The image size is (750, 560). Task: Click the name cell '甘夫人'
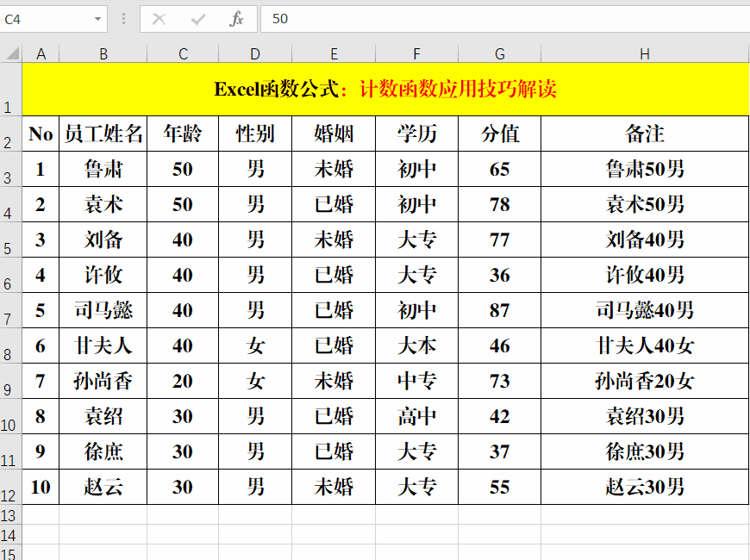pyautogui.click(x=103, y=345)
